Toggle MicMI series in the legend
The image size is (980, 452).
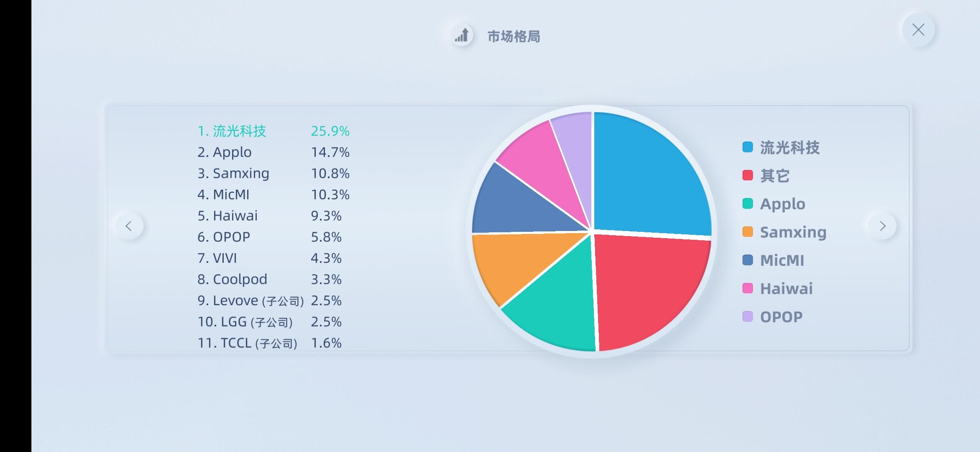coord(773,260)
